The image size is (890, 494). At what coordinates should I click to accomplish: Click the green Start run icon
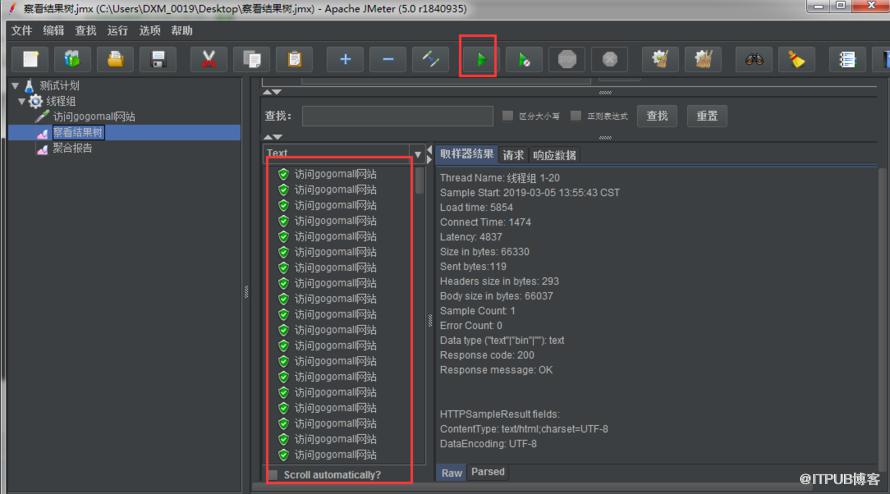480,59
